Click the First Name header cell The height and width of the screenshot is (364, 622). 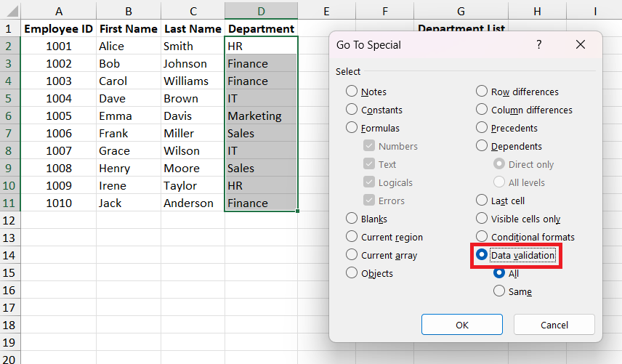[x=129, y=28]
